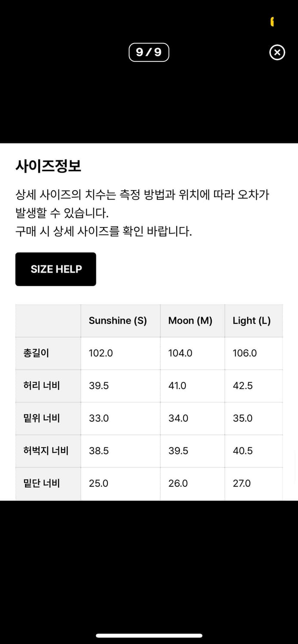Tap the 밑단 너비 row label

tap(41, 483)
